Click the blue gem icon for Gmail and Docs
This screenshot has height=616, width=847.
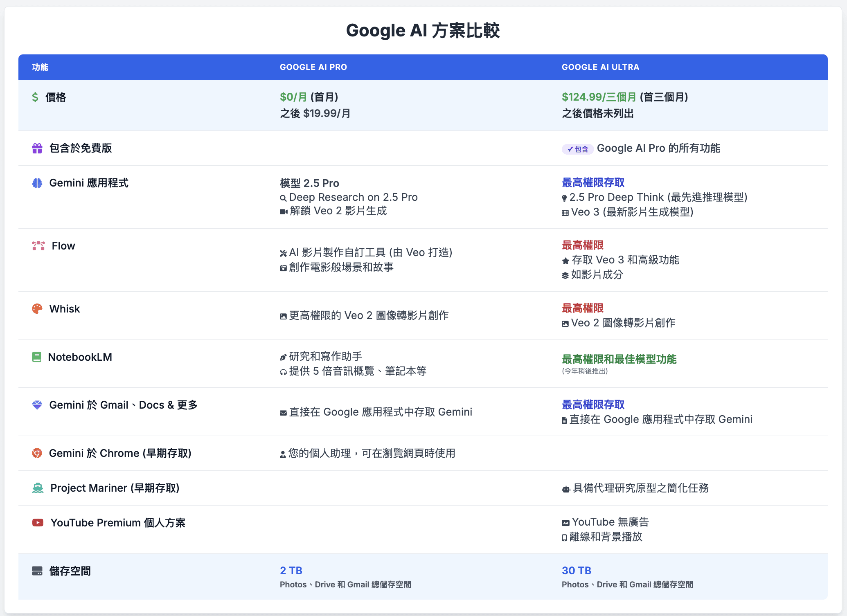click(37, 405)
